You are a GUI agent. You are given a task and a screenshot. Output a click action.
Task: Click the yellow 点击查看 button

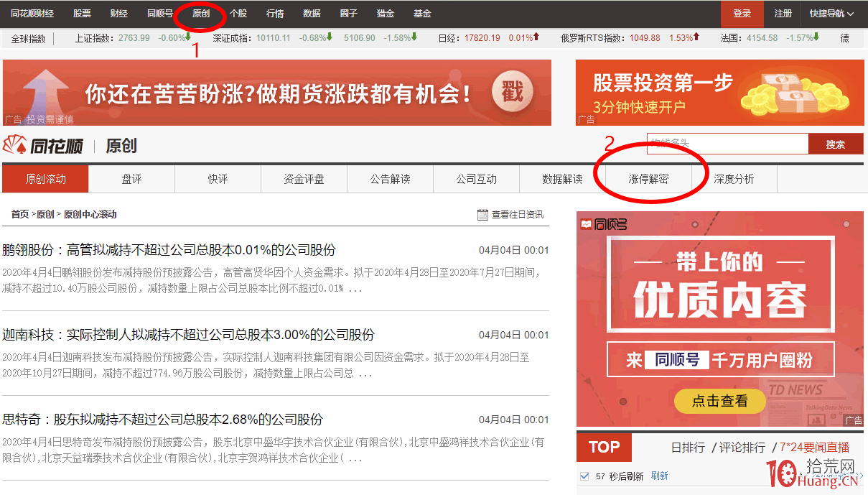(x=719, y=401)
